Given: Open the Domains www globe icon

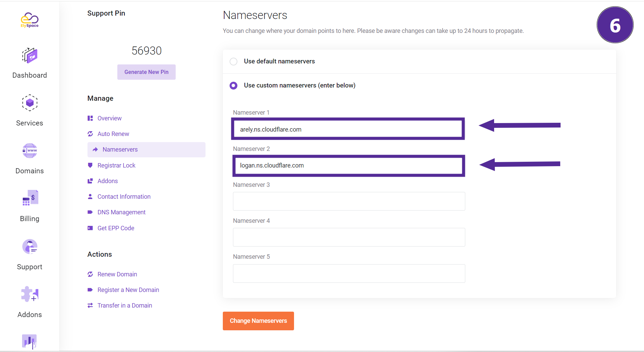Looking at the screenshot, I should (x=30, y=151).
